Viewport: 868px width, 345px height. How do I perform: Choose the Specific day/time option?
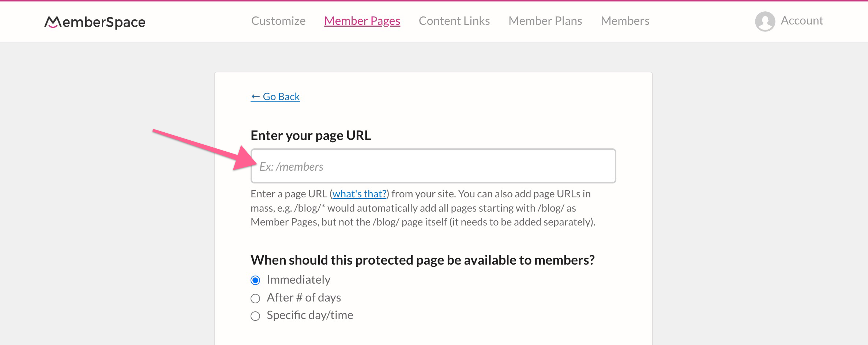[255, 316]
